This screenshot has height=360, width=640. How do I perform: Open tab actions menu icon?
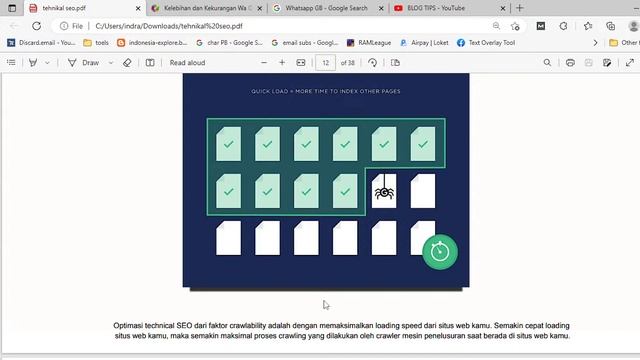[x=12, y=8]
